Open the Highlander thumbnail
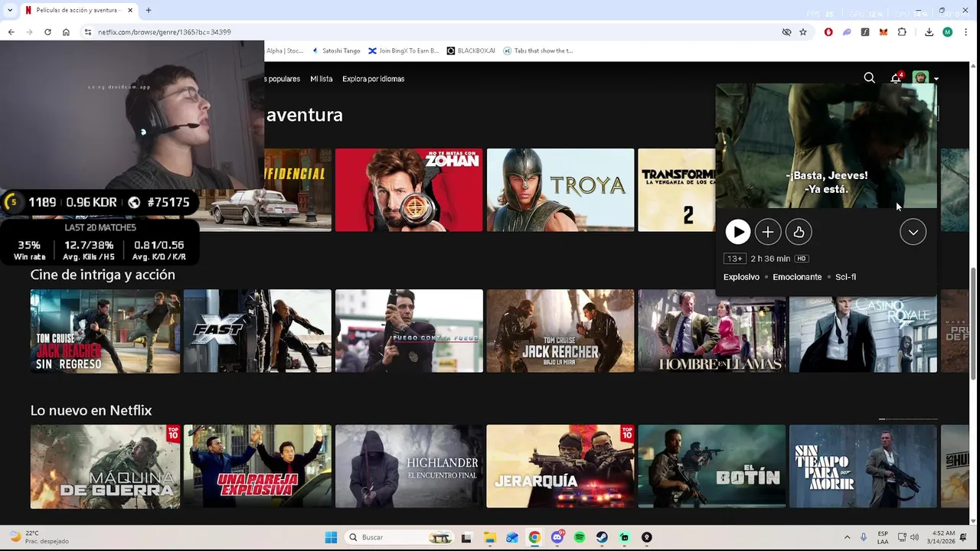 click(409, 467)
